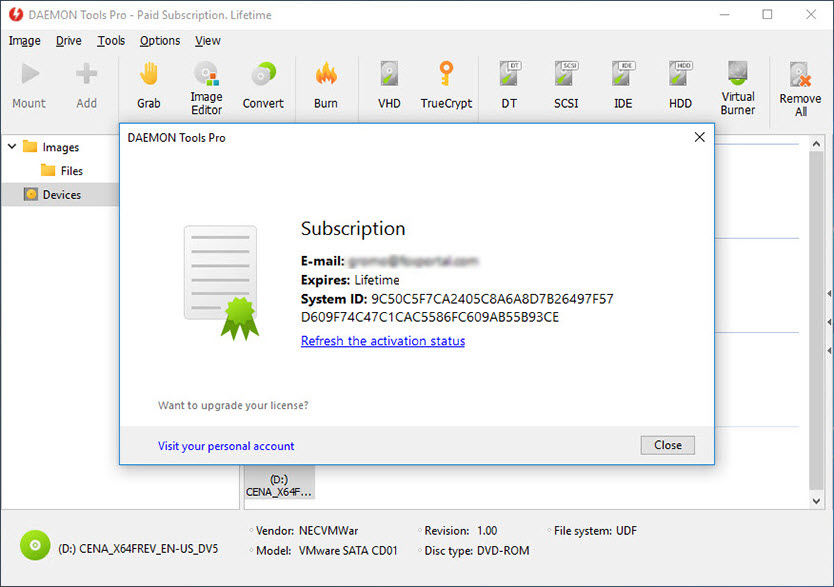The height and width of the screenshot is (587, 834).
Task: Click the Model: VMware SATA CD01 text
Action: (x=327, y=551)
